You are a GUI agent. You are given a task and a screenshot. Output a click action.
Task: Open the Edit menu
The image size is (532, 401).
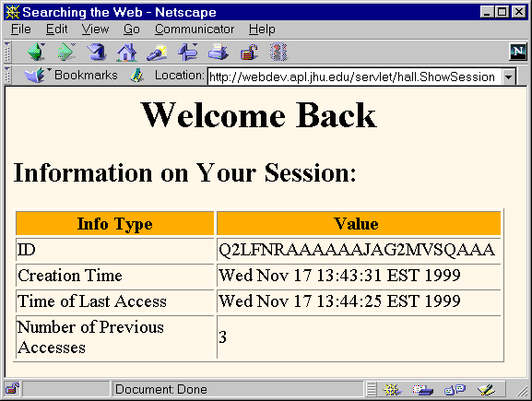click(56, 29)
